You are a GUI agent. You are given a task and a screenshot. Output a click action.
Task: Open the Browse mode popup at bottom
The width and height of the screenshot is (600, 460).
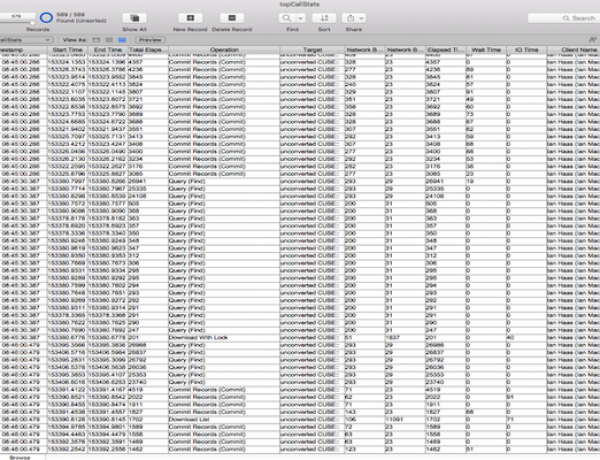click(x=20, y=456)
